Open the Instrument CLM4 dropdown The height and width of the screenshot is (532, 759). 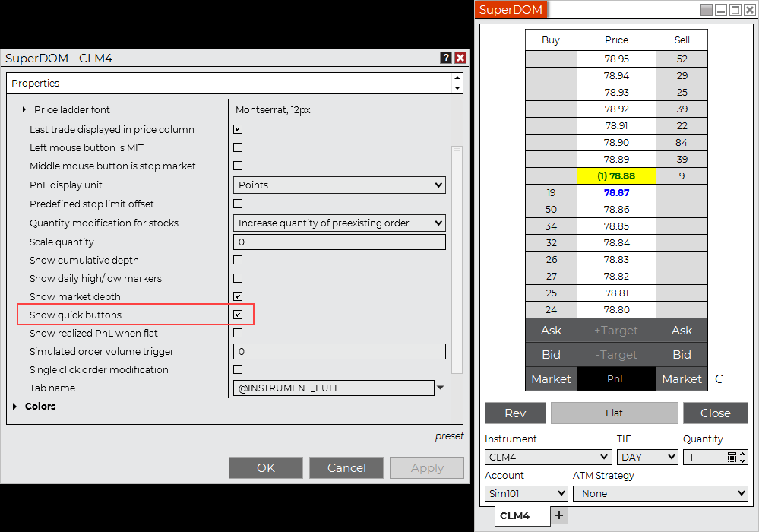click(547, 457)
